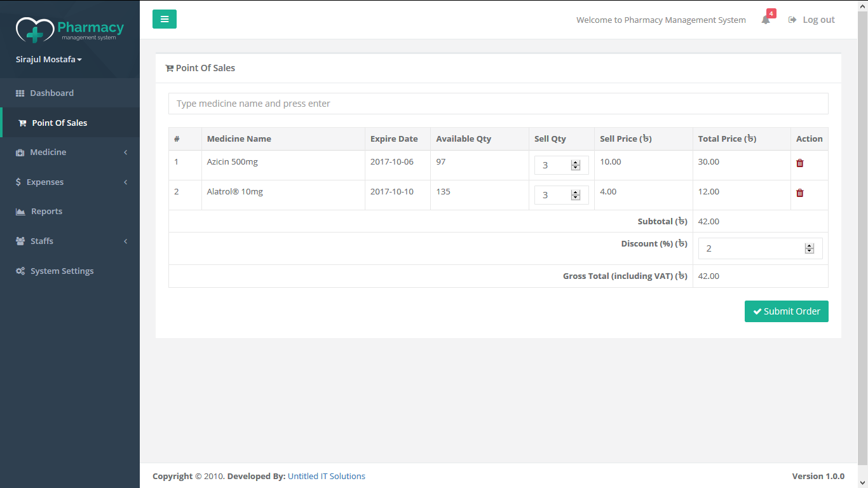Click the Log out link
The height and width of the screenshot is (488, 868).
point(812,20)
